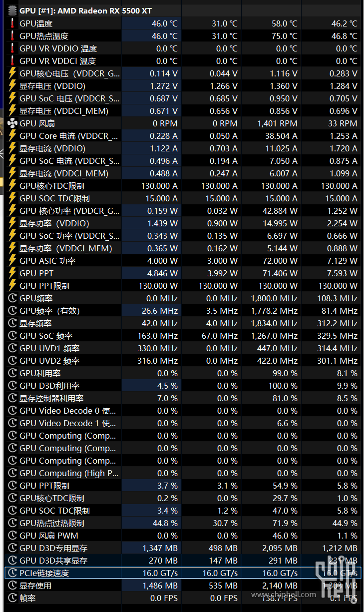Click the thermometer icon beside GPU温度
The height and width of the screenshot is (612, 364).
12,23
